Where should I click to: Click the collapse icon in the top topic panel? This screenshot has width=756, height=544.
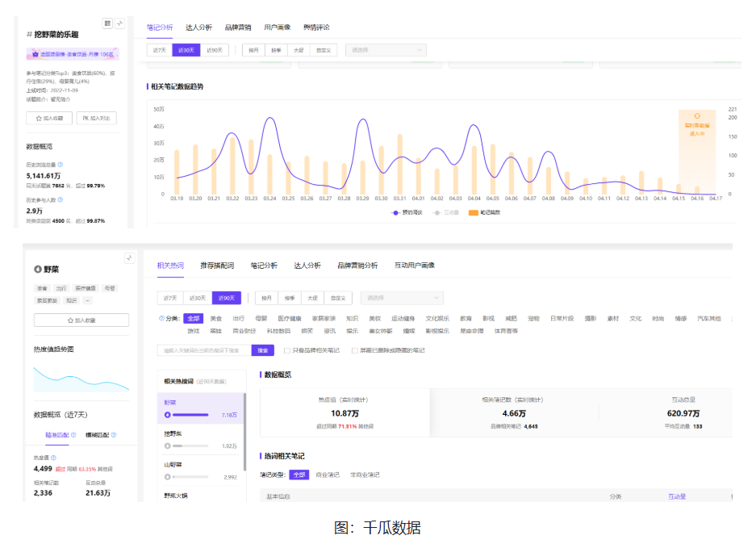[x=120, y=23]
